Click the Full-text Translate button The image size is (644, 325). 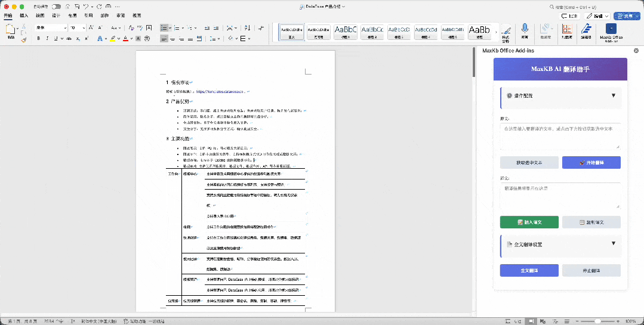click(x=529, y=270)
